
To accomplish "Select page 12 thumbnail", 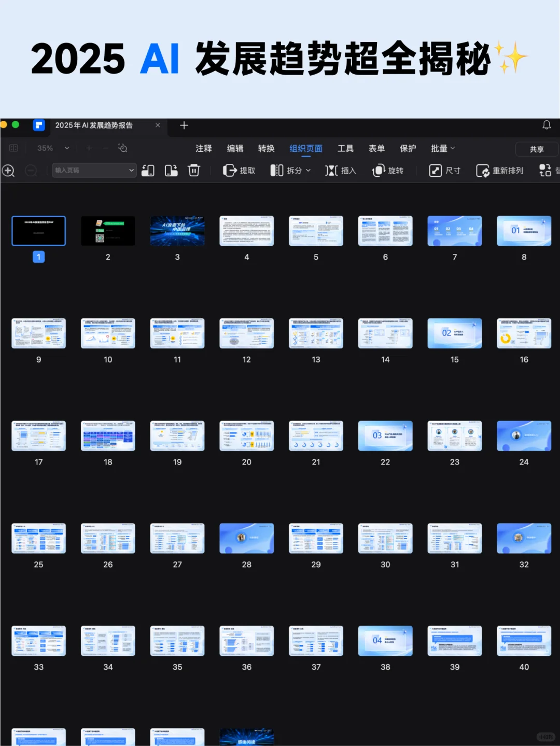I will tap(247, 333).
